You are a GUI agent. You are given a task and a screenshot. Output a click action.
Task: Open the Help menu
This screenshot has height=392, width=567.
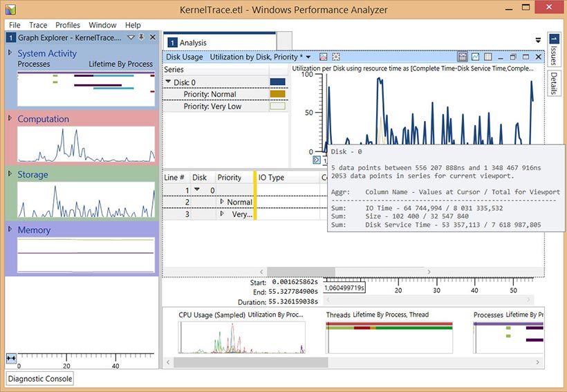[x=133, y=25]
